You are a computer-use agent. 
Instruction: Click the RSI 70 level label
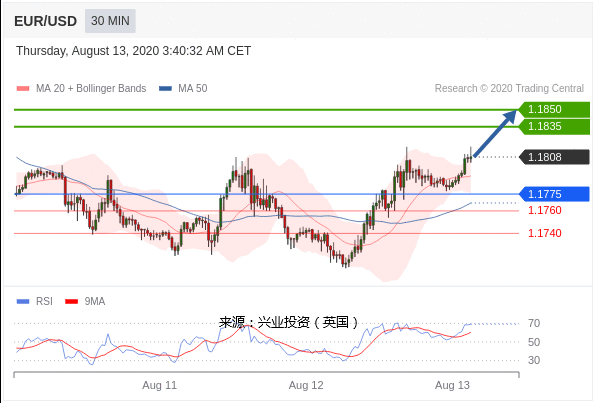pos(534,323)
